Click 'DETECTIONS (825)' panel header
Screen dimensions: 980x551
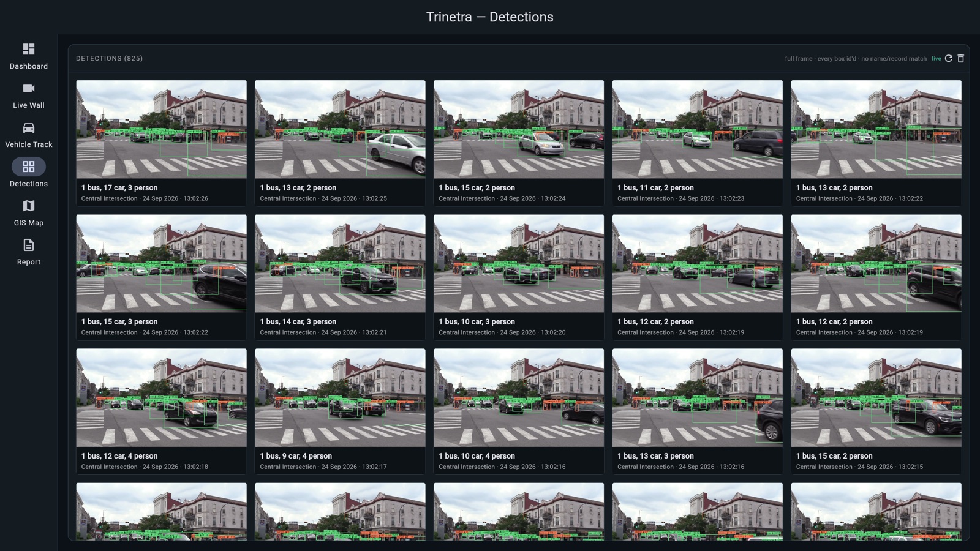point(110,59)
